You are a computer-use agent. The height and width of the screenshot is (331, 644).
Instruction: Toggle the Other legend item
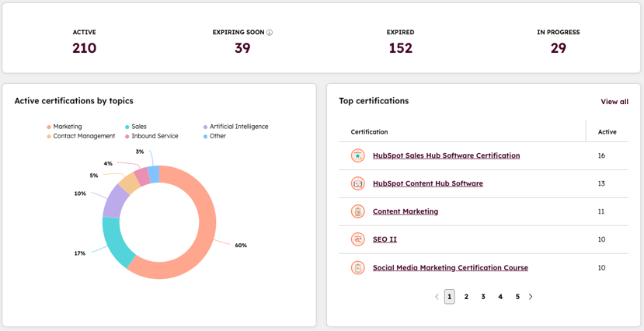point(215,136)
